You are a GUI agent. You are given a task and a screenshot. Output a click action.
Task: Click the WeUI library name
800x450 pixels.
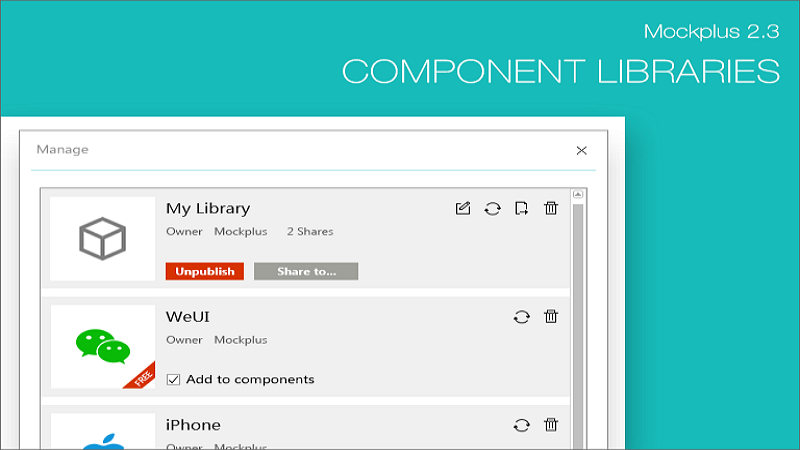[x=187, y=316]
